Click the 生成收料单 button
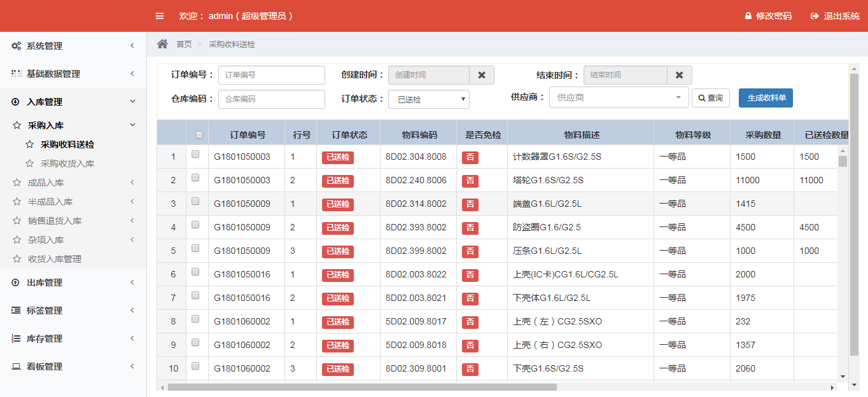The image size is (868, 397). (766, 98)
